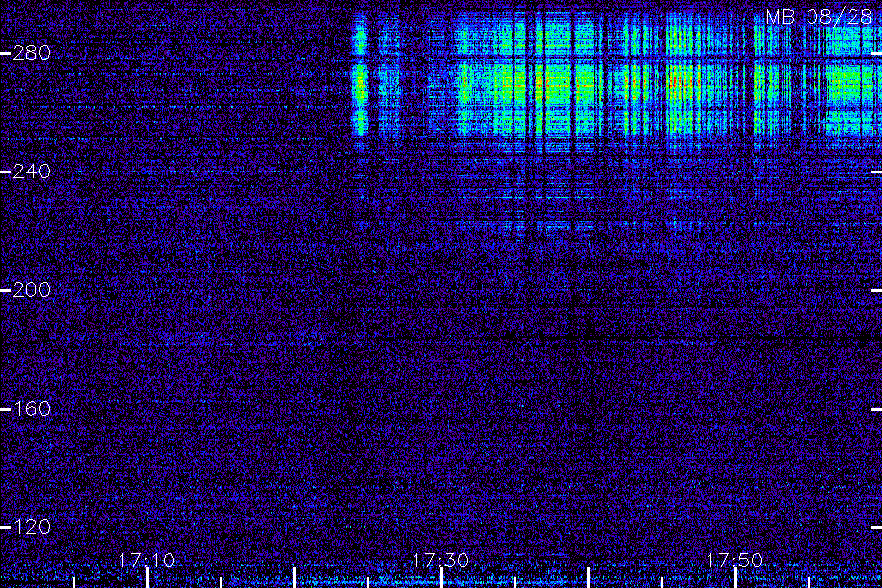Click the 160 frequency axis label
The image size is (882, 588).
(x=31, y=408)
